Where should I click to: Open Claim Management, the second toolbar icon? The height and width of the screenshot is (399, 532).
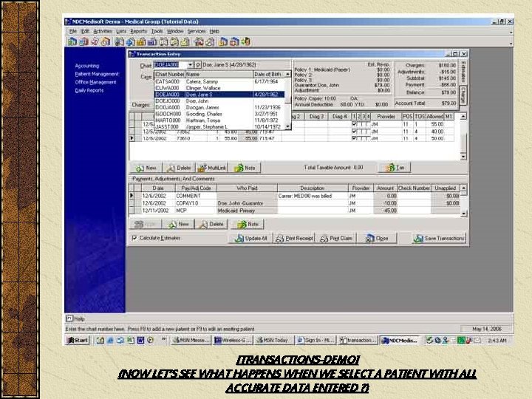(83, 41)
